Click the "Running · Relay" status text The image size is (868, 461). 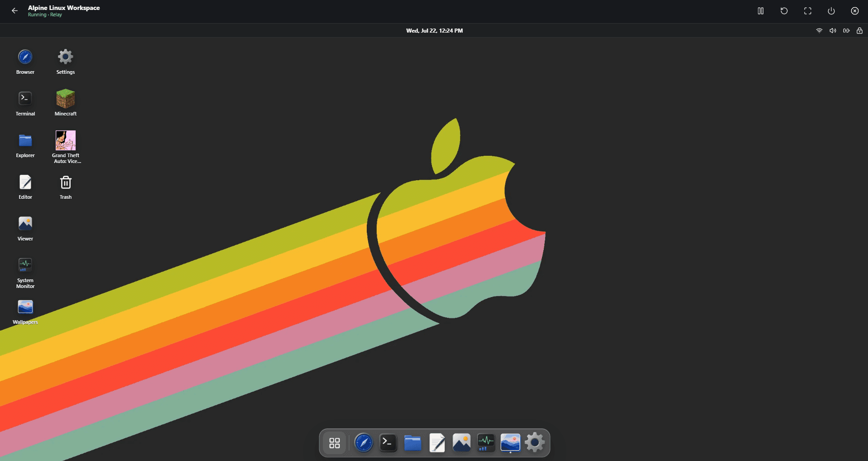point(45,15)
